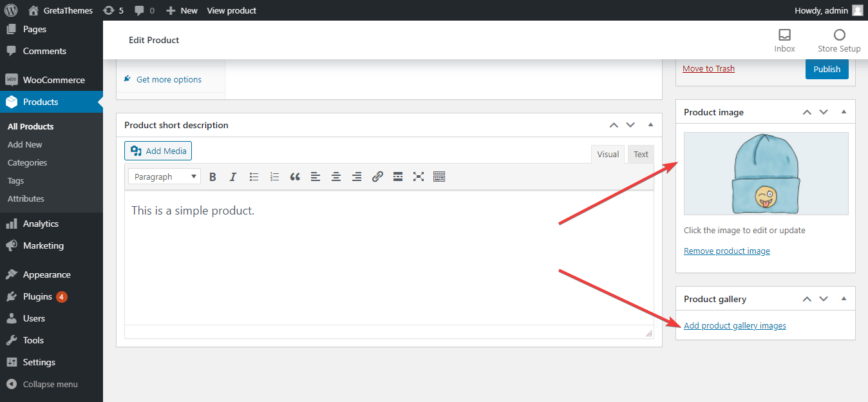This screenshot has height=402, width=868.
Task: Align text center
Action: [x=336, y=177]
